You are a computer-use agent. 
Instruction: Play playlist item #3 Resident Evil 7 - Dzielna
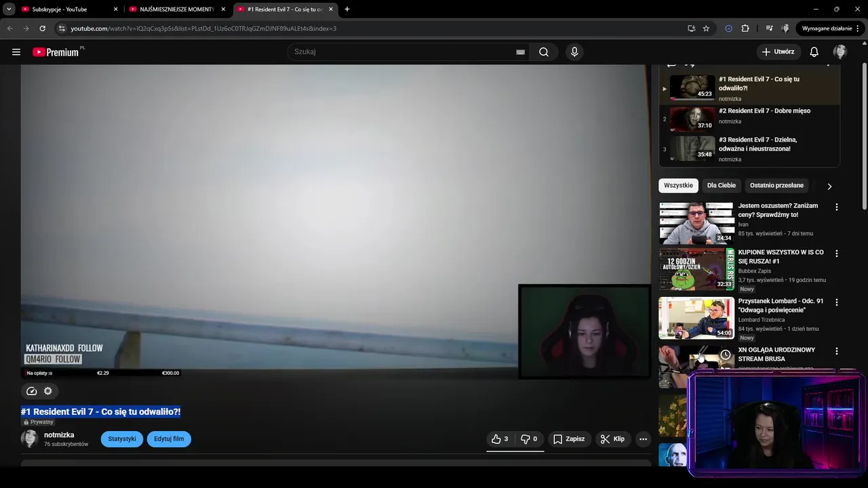tap(749, 148)
